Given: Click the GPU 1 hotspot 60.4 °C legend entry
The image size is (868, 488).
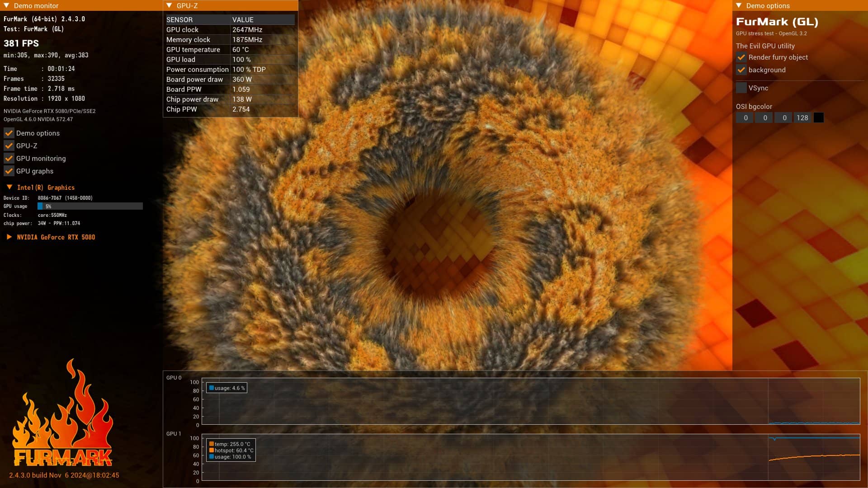Looking at the screenshot, I should [x=231, y=450].
